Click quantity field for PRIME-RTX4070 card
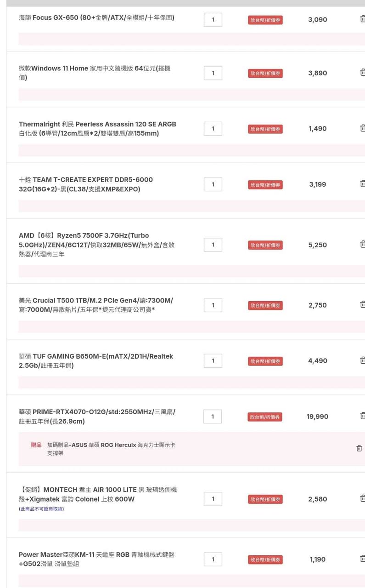This screenshot has height=588, width=365. (x=213, y=417)
